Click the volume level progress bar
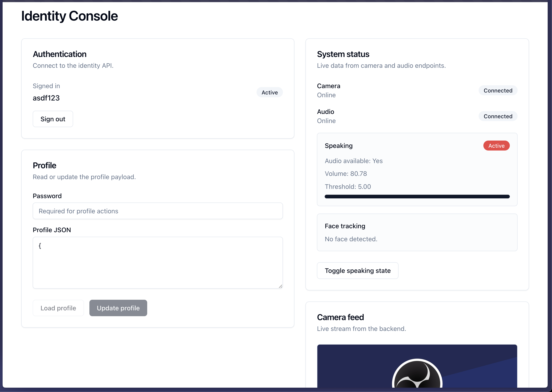552x392 pixels. pyautogui.click(x=417, y=196)
